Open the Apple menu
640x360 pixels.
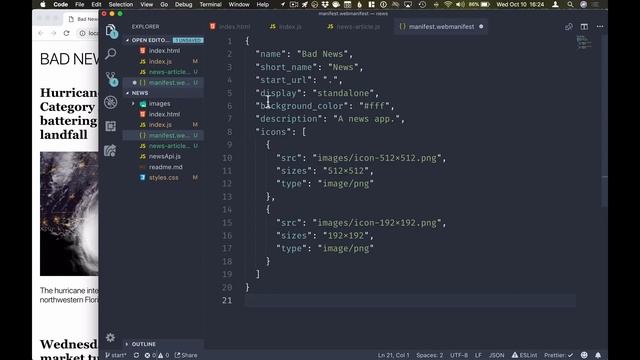pos(43,4)
